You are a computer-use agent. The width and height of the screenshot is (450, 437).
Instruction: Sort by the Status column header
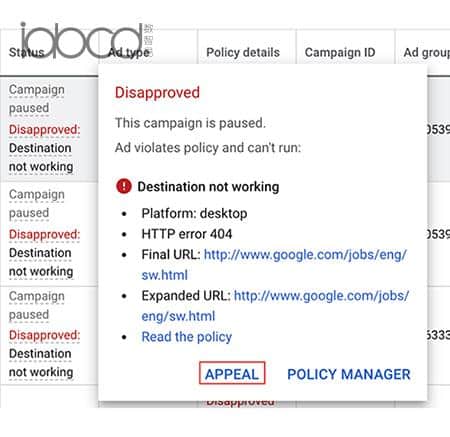click(x=27, y=52)
